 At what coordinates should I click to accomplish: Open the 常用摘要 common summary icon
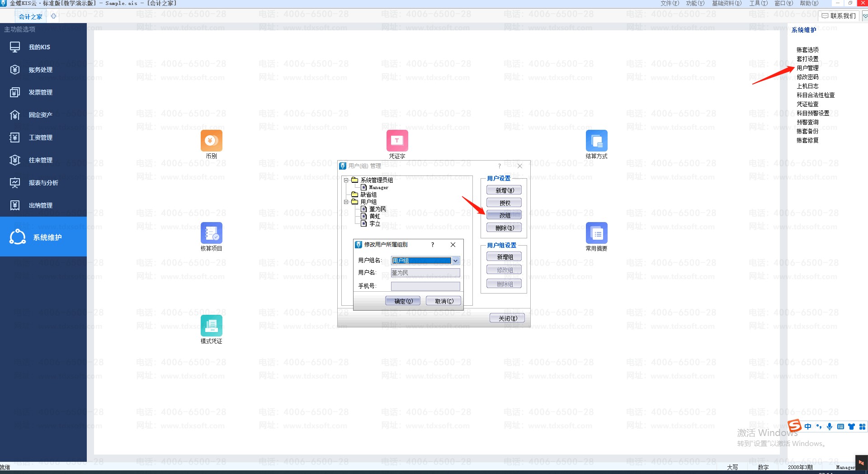[x=596, y=233]
